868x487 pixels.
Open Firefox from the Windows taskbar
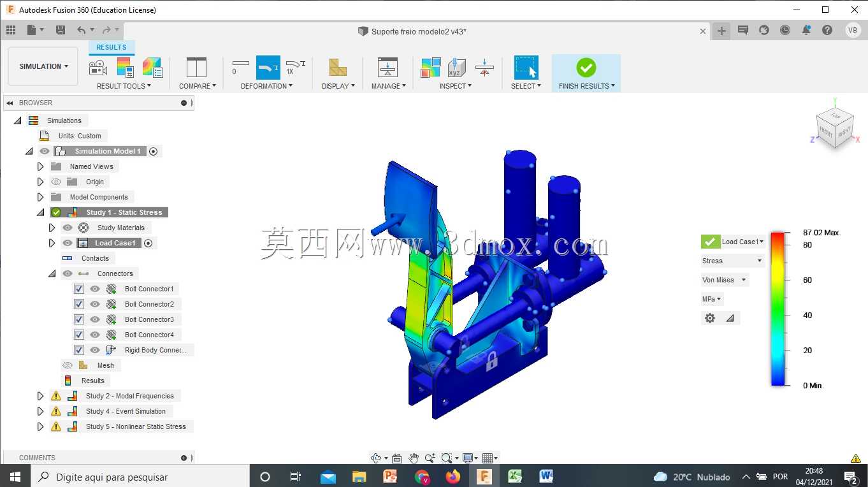453,476
